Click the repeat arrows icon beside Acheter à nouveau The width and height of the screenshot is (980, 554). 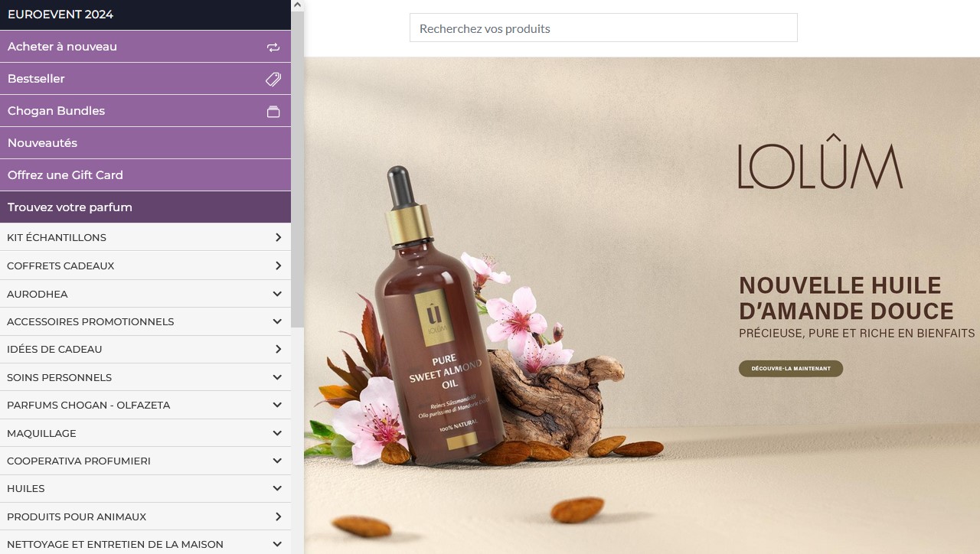[273, 47]
